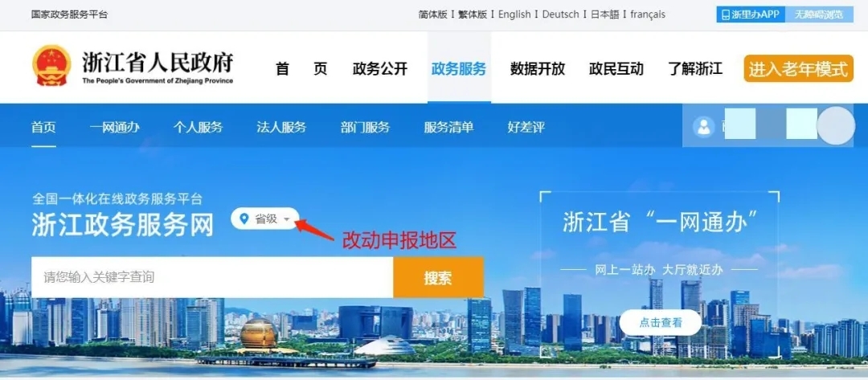Open the 浙里办APP phone icon link
The image size is (868, 380).
pos(726,15)
